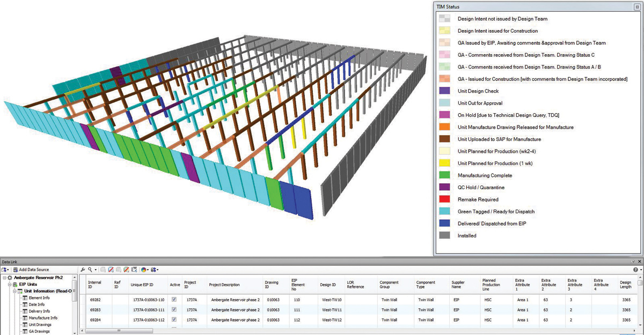The height and width of the screenshot is (335, 644).
Task: Click the color wheel icon in Data Link toolbar
Action: point(144,269)
